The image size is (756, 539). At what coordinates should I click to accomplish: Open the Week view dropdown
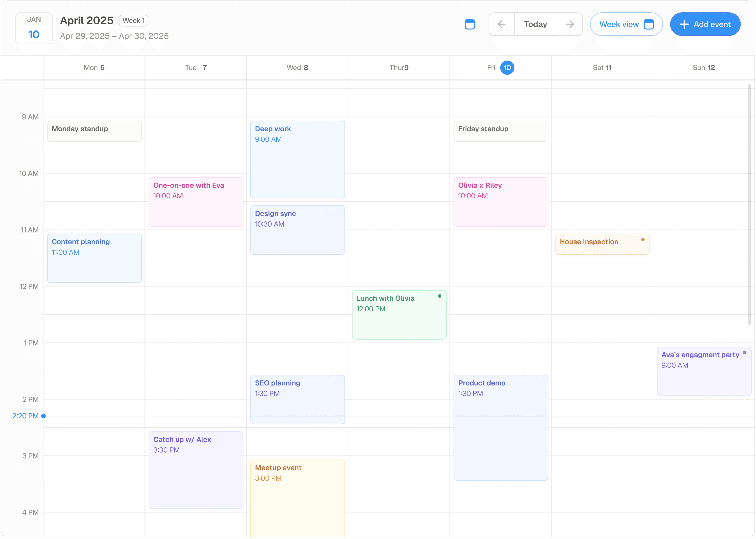click(x=626, y=24)
